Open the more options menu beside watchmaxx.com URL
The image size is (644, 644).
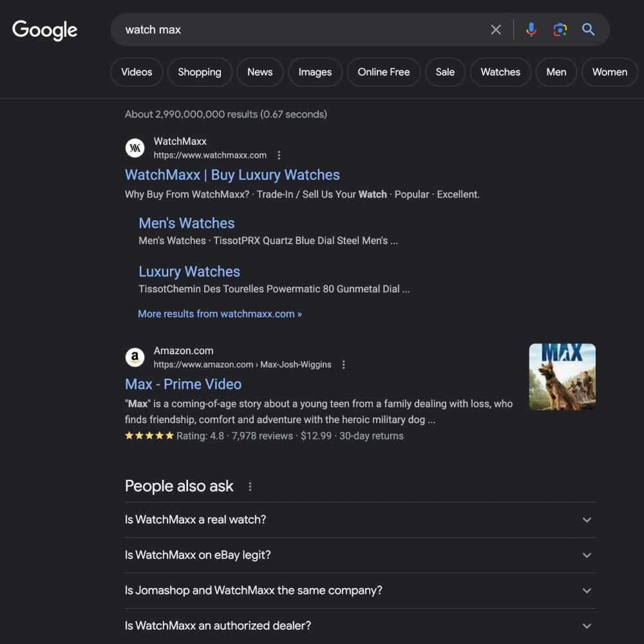[279, 155]
